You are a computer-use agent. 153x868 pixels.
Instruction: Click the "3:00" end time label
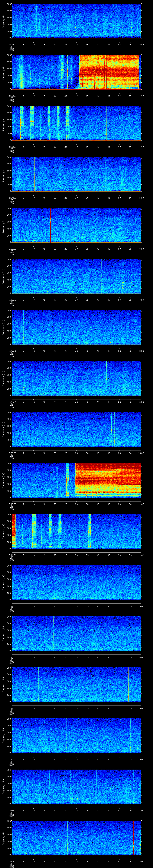[141, 96]
